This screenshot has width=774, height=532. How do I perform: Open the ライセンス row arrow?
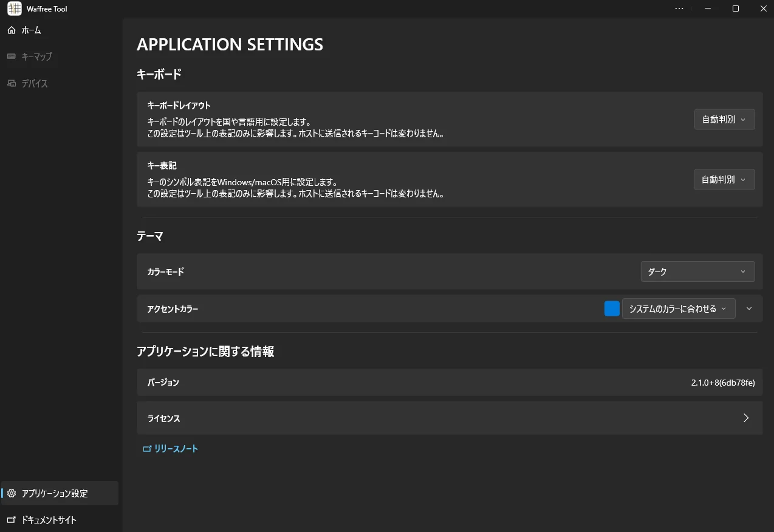point(746,418)
